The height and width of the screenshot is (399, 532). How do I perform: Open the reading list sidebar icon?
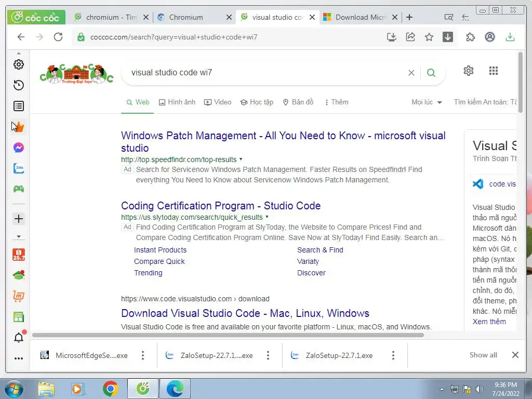(19, 106)
